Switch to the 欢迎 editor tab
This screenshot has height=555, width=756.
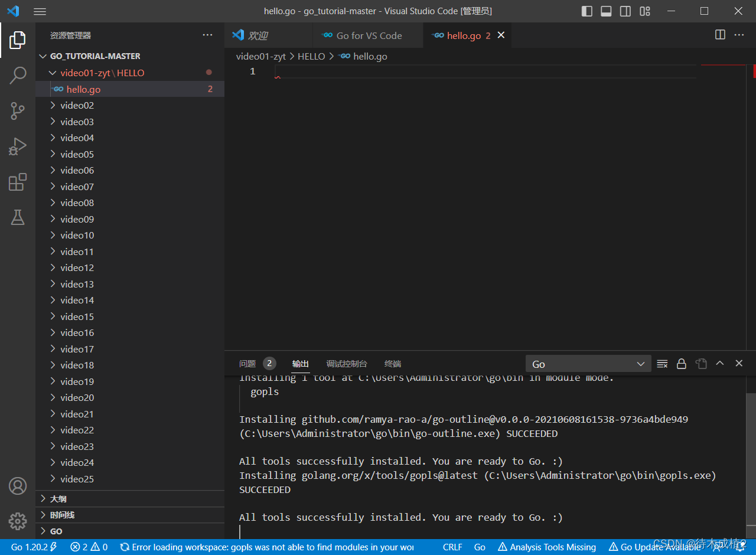pyautogui.click(x=269, y=35)
